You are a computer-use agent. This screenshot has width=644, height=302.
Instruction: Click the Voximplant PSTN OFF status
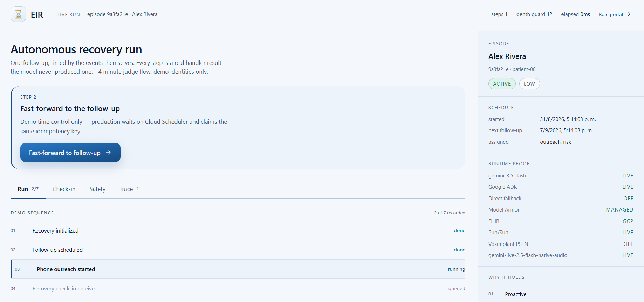pos(628,244)
